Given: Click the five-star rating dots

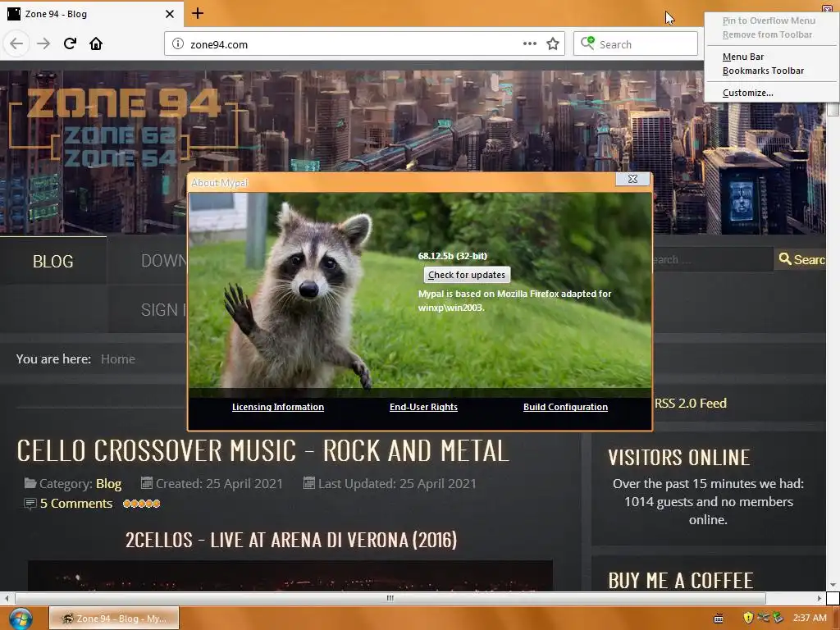Looking at the screenshot, I should pyautogui.click(x=141, y=504).
